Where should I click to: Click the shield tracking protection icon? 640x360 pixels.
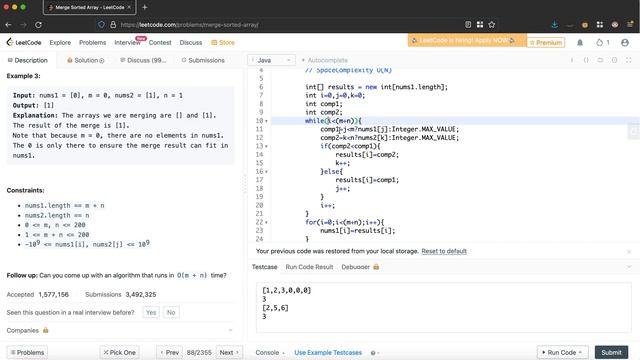(x=101, y=24)
